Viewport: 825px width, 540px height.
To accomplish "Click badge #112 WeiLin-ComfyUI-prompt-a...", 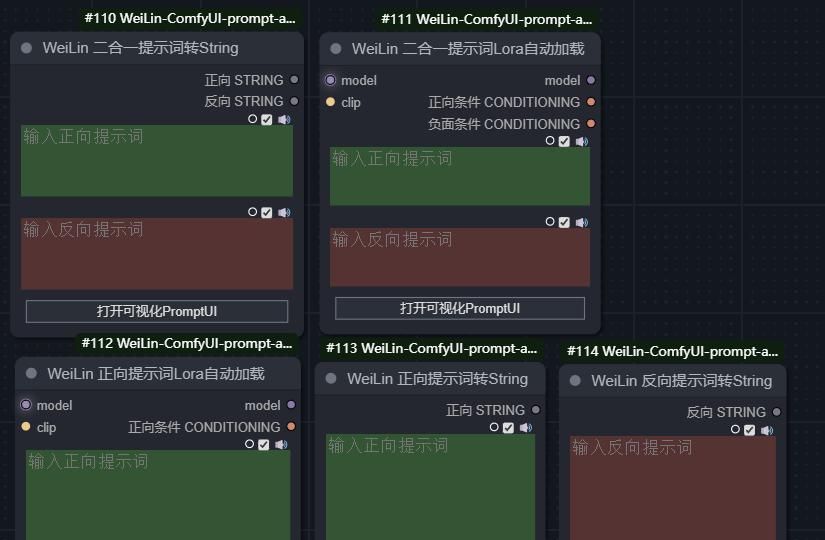I will (187, 343).
